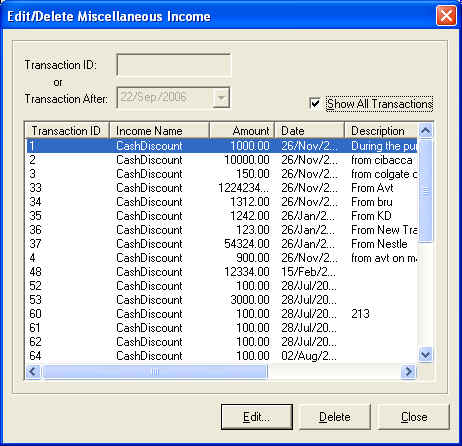Open the Transaction After date dropdown
This screenshot has height=446, width=462.
coord(221,98)
